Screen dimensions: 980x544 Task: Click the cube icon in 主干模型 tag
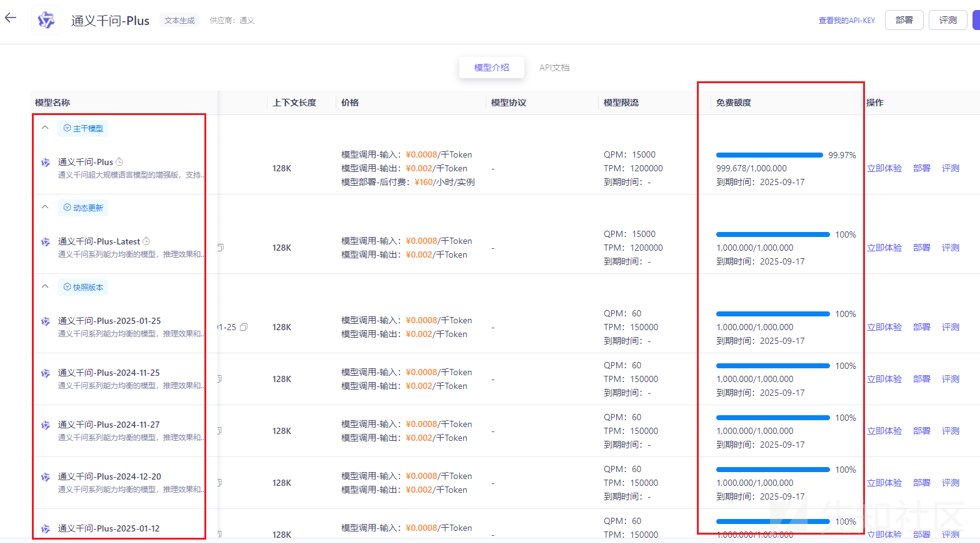(x=67, y=128)
